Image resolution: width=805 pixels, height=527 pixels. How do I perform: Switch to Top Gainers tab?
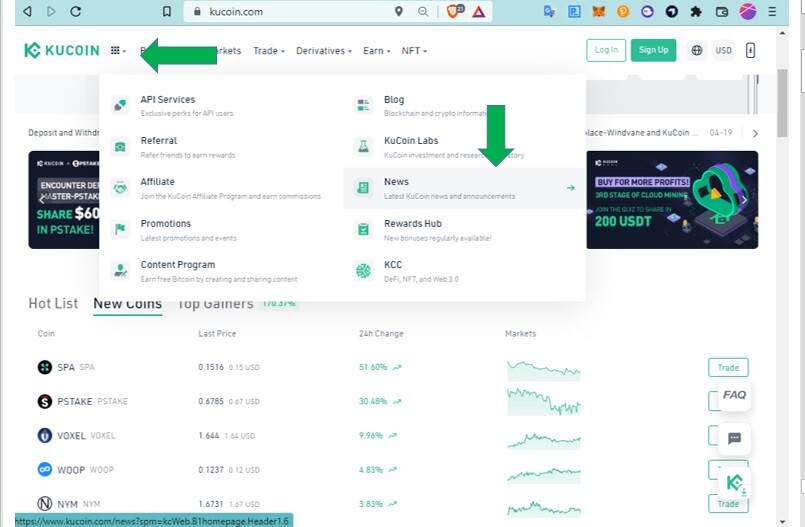click(x=216, y=304)
